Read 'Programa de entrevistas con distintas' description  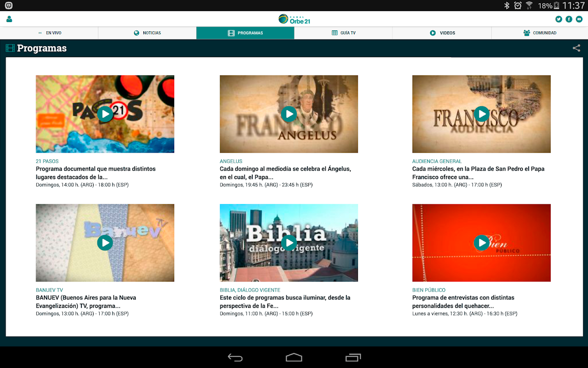pyautogui.click(x=463, y=302)
